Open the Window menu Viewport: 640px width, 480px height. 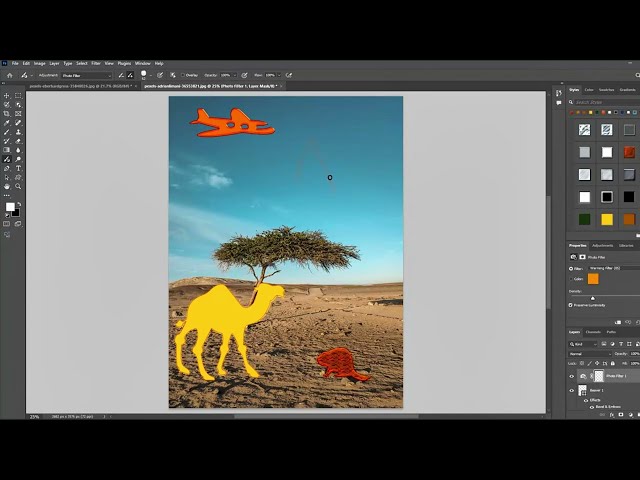click(x=142, y=63)
